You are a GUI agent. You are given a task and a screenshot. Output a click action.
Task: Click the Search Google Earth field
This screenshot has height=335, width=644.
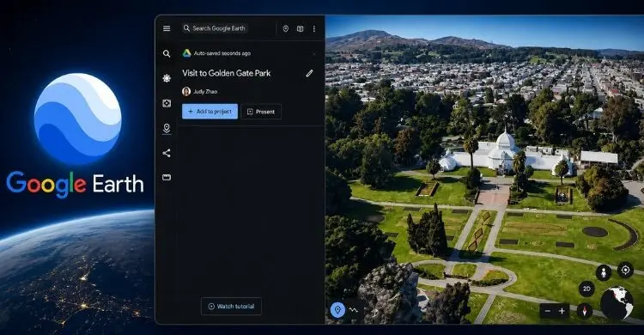(215, 28)
